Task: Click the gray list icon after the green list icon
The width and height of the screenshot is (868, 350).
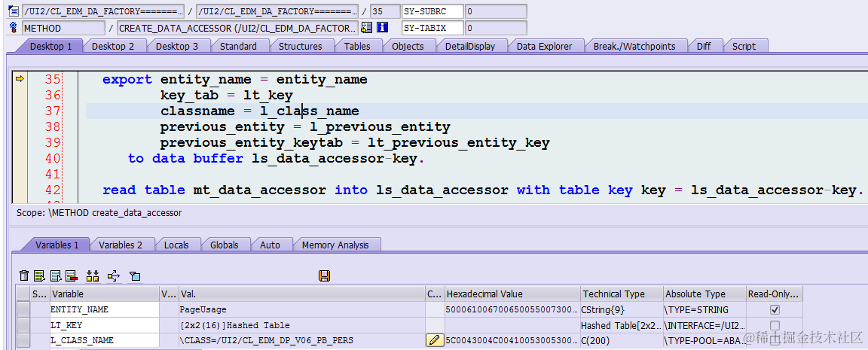Action: 55,275
